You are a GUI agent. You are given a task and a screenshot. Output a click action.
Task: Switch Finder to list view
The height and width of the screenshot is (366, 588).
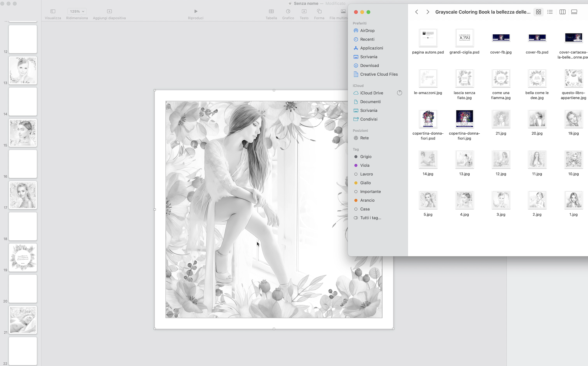tap(550, 12)
